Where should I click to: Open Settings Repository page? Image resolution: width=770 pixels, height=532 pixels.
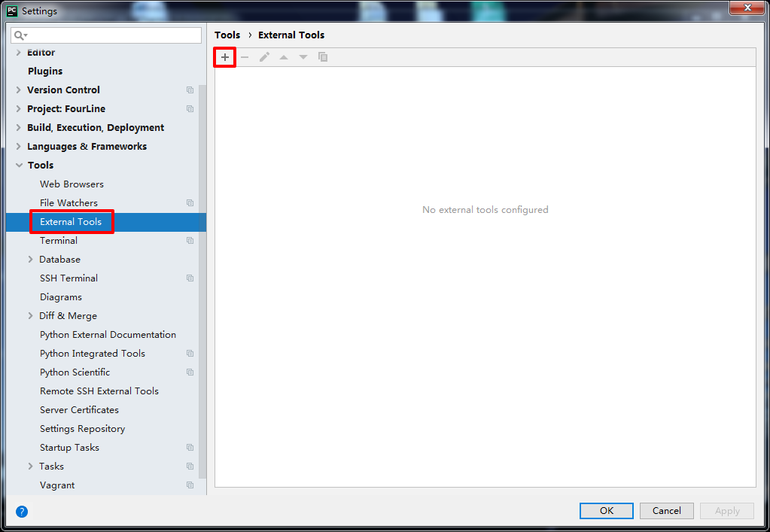click(83, 428)
